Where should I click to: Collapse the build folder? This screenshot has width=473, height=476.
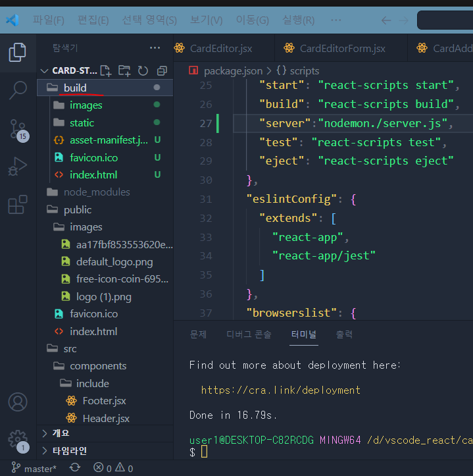(x=105, y=88)
